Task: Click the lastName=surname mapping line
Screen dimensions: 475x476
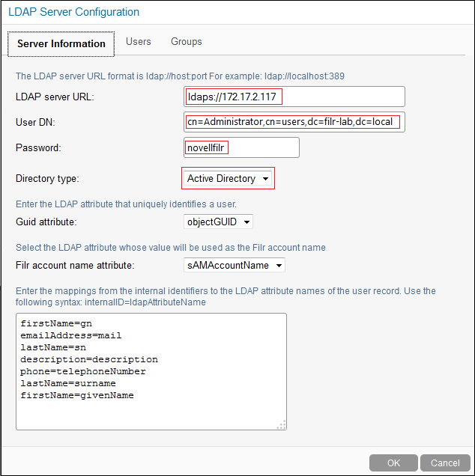Action: tap(68, 383)
